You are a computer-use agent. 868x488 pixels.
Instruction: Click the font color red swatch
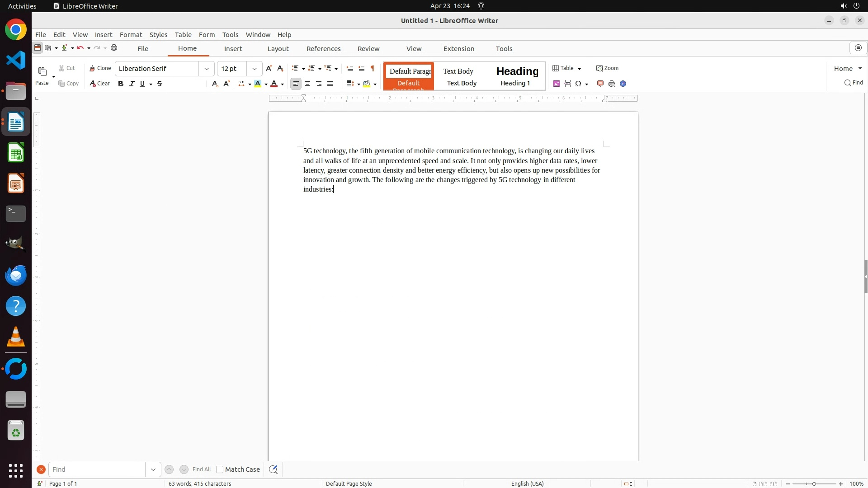pos(274,84)
